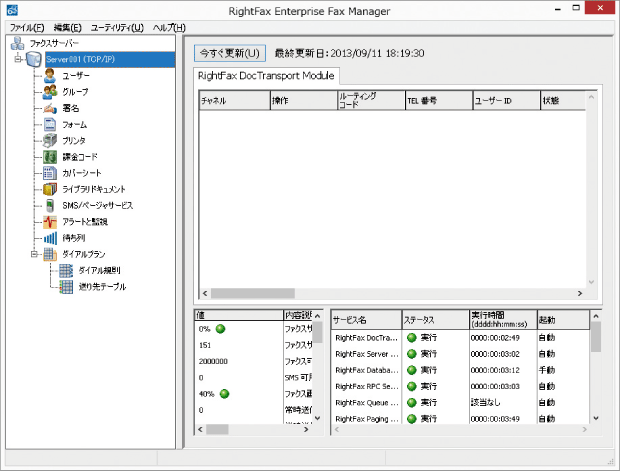620x471 pixels.
Task: Click the channel table left scroll arrow
Action: [x=205, y=293]
